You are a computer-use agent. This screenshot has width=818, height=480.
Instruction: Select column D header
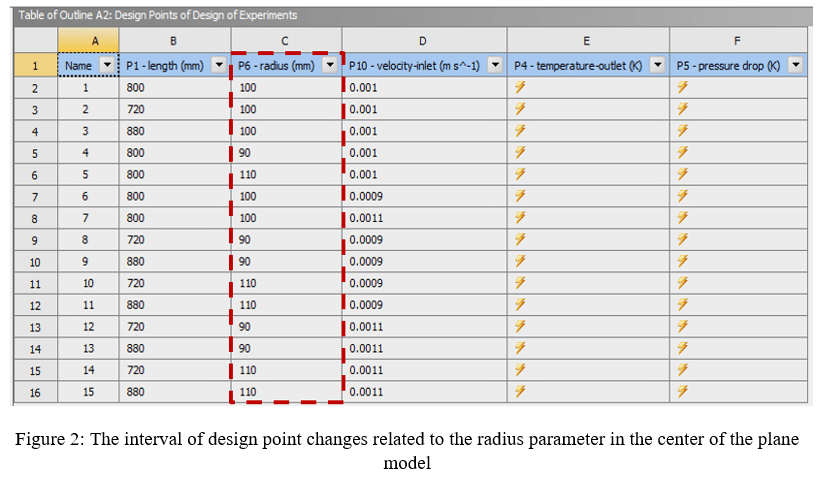(424, 41)
